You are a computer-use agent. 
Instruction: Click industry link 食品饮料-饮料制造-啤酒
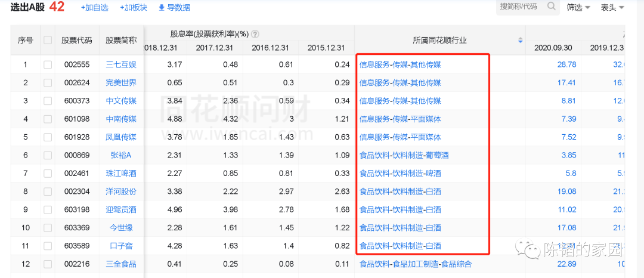pos(400,173)
